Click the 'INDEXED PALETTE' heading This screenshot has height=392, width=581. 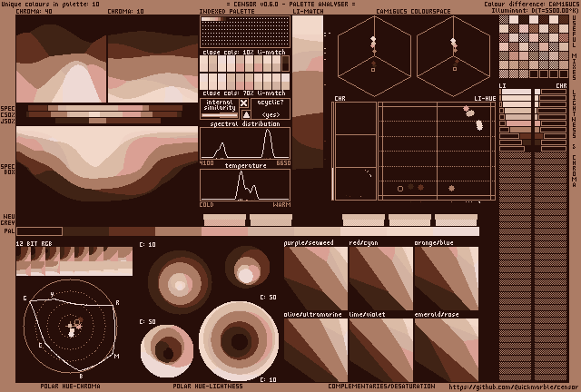coord(227,11)
